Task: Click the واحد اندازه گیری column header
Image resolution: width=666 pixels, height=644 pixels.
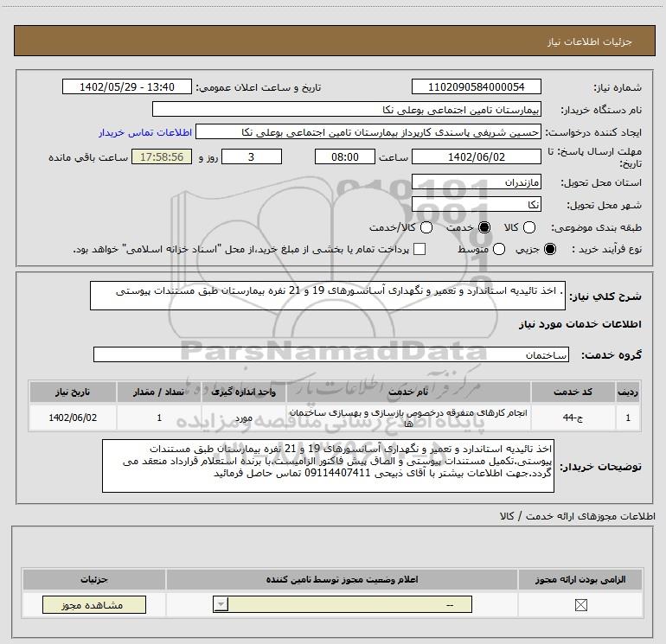Action: click(x=244, y=392)
